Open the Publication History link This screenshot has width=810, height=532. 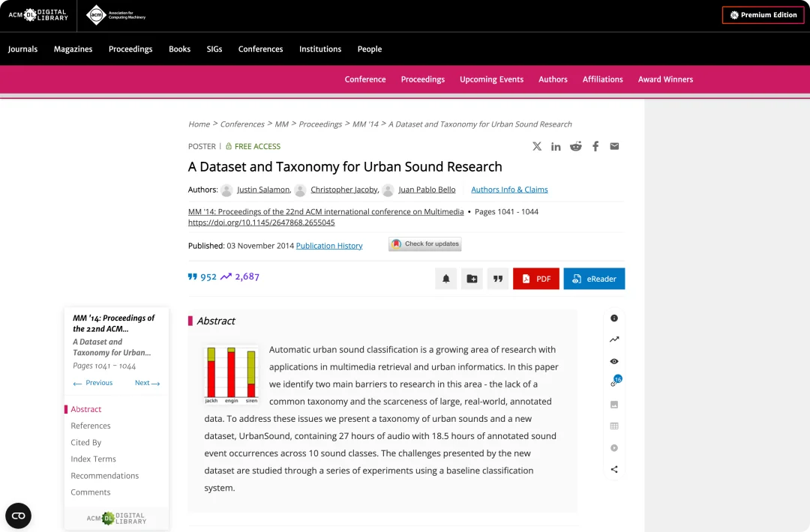pos(329,246)
